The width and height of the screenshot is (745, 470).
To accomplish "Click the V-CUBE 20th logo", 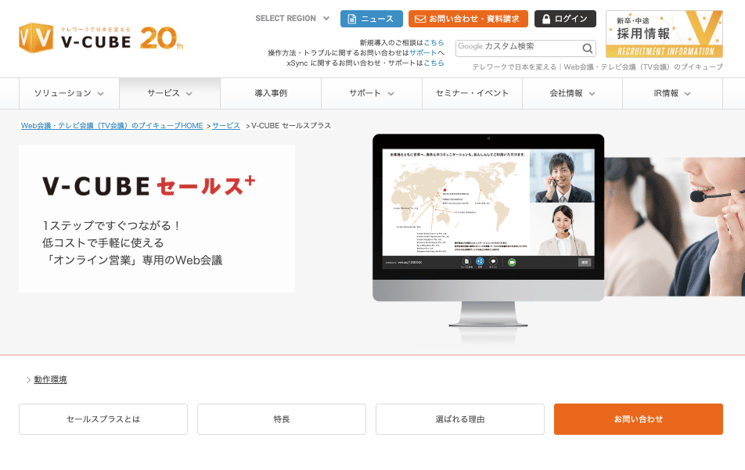I will click(x=101, y=38).
